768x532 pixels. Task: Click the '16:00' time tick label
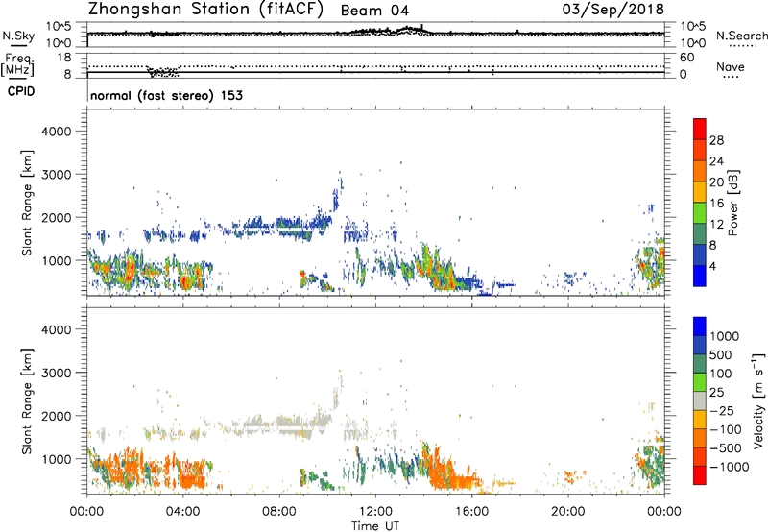471,512
